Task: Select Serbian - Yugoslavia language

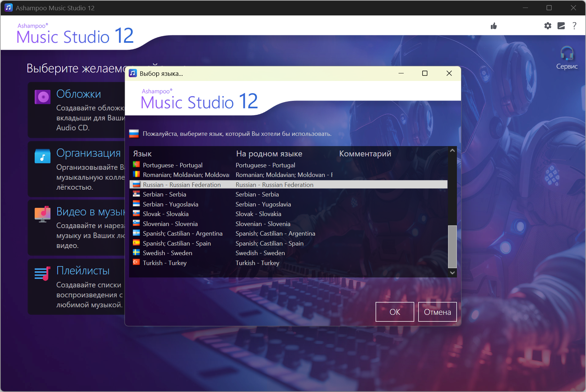Action: point(170,204)
